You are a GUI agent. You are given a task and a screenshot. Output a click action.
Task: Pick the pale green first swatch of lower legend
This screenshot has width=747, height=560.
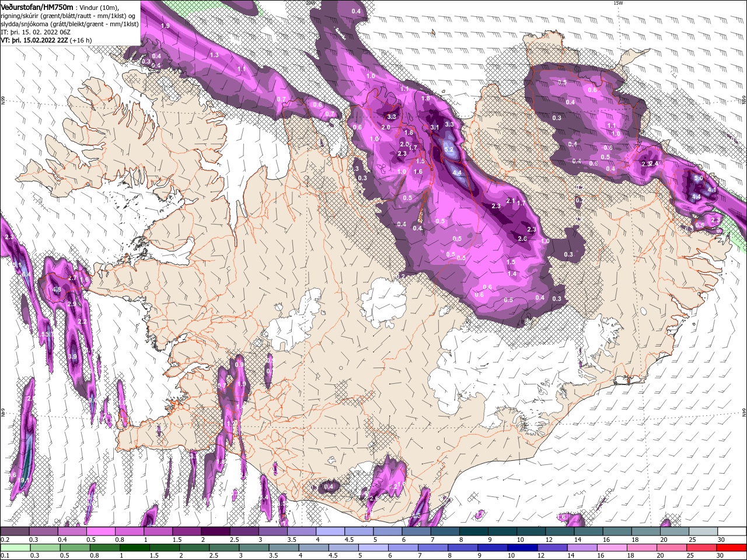point(15,547)
